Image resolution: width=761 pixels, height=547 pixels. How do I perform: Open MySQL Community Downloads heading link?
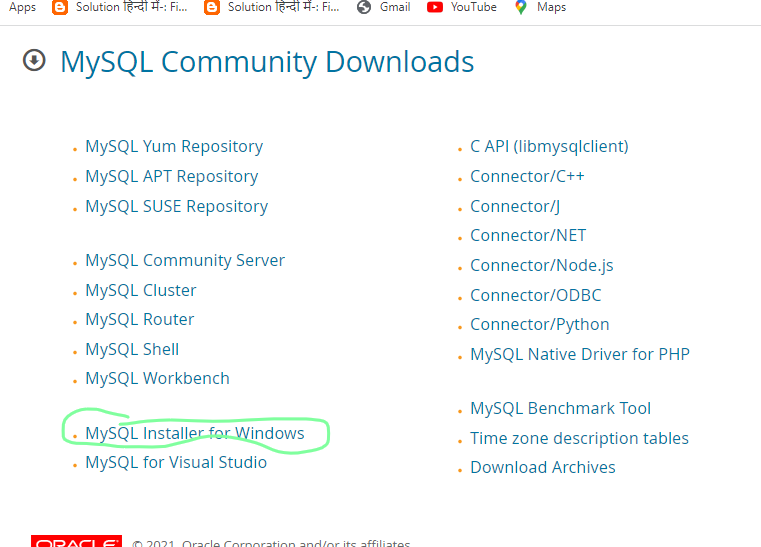267,62
